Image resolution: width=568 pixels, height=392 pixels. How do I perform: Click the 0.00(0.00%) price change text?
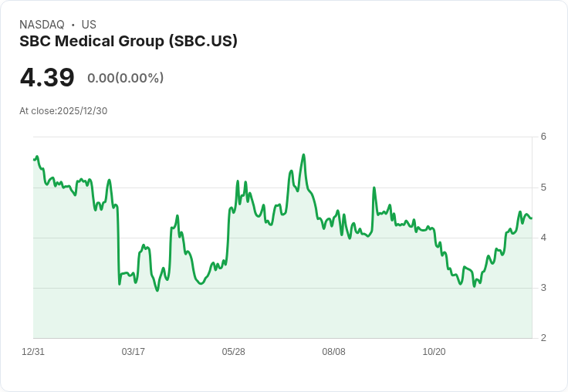click(125, 78)
